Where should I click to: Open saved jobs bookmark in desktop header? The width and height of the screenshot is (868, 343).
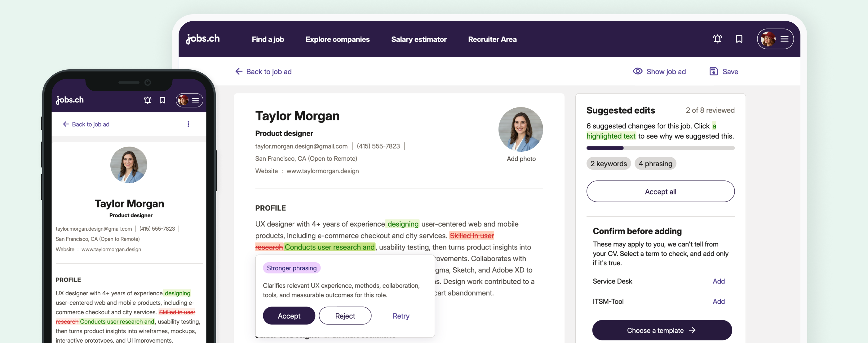(739, 39)
